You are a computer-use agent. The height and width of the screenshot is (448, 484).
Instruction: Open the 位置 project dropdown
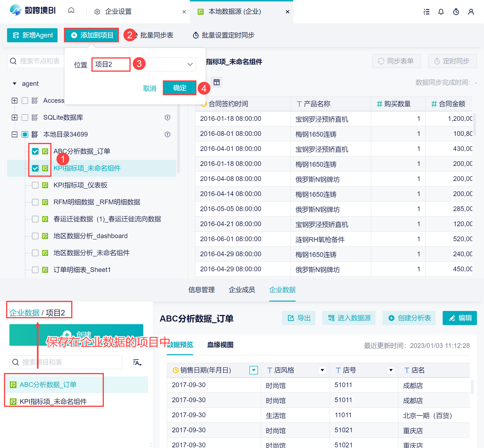pos(190,64)
